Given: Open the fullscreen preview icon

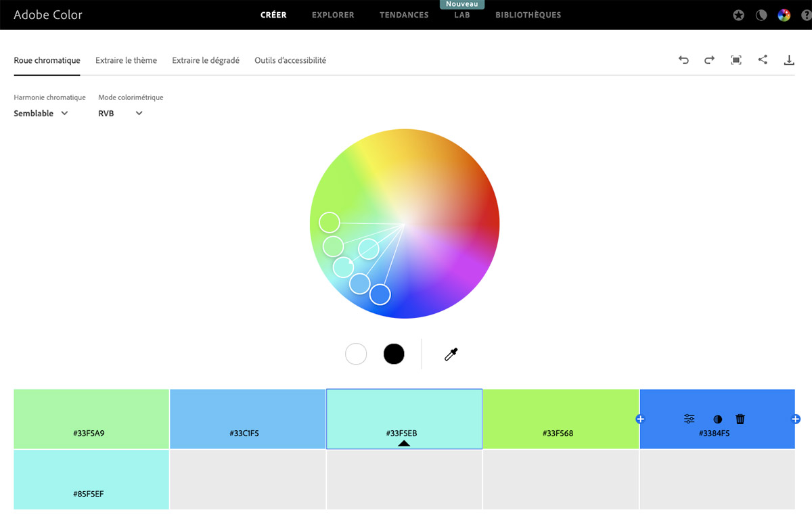Looking at the screenshot, I should coord(736,60).
